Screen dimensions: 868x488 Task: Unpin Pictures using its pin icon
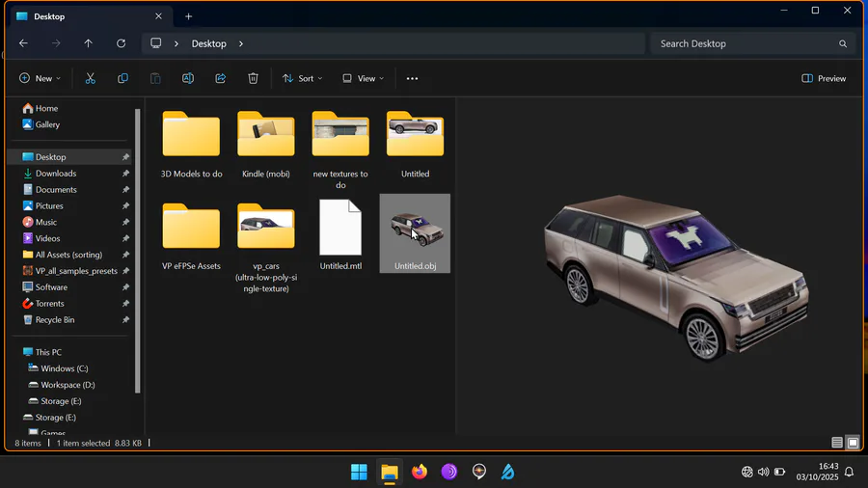(x=125, y=205)
